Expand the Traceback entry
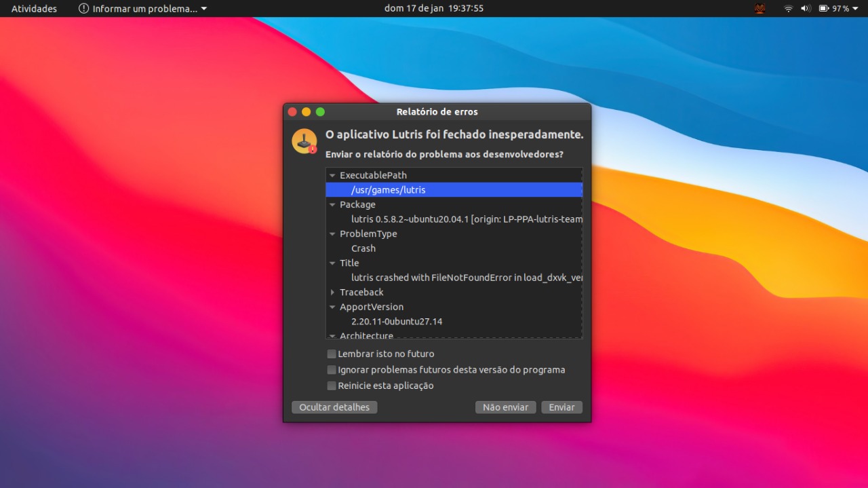 [332, 293]
